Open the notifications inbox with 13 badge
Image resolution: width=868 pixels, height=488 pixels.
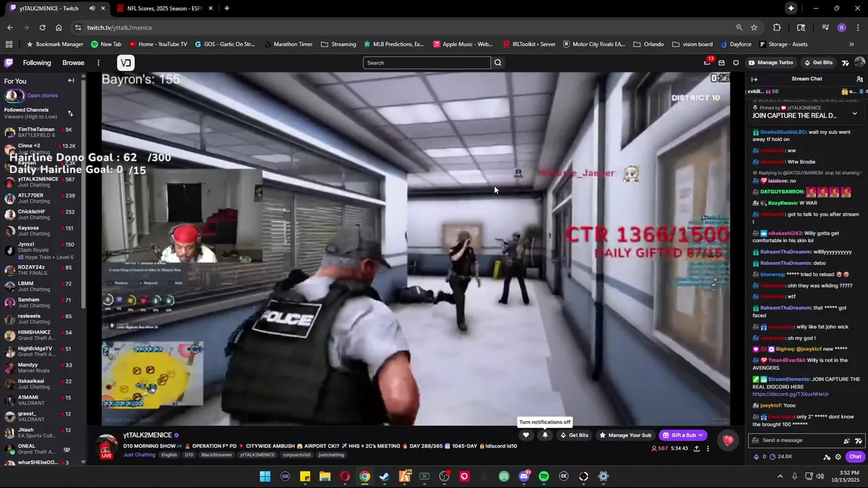click(707, 62)
